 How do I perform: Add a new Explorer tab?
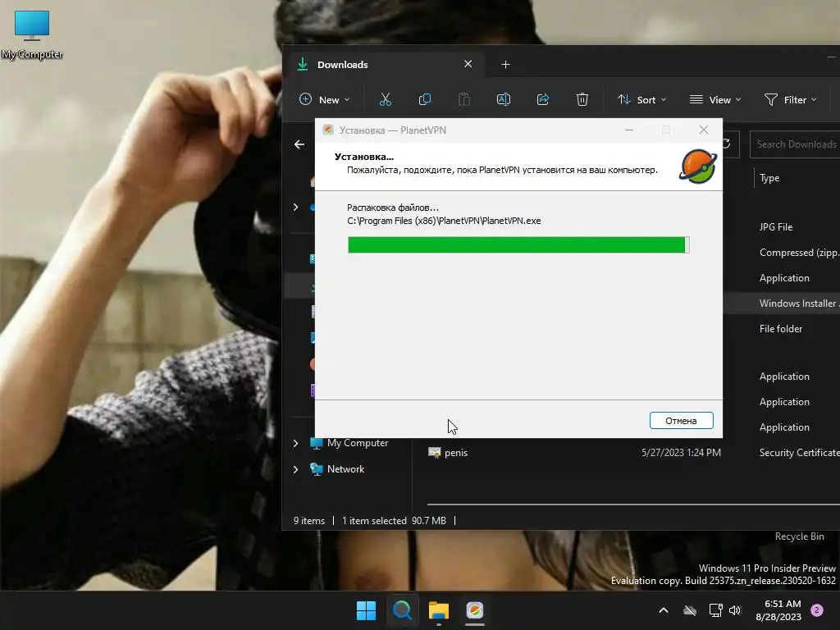coord(505,65)
